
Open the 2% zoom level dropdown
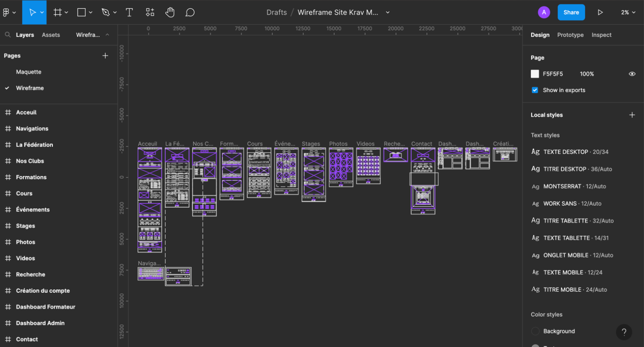pos(627,12)
